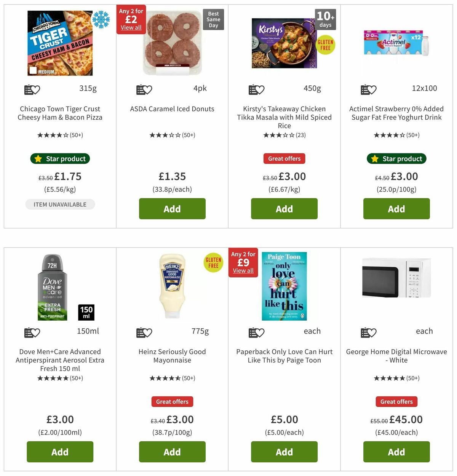Click the add-to-shopping-list icon for the George microwave

pos(368,332)
